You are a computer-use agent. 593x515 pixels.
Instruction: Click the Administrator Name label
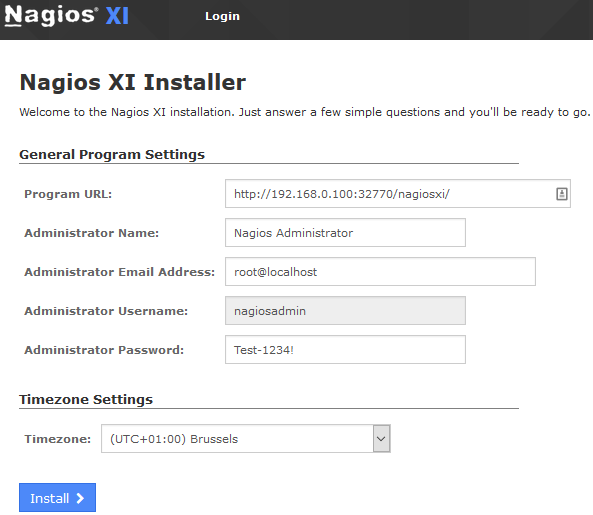point(92,233)
